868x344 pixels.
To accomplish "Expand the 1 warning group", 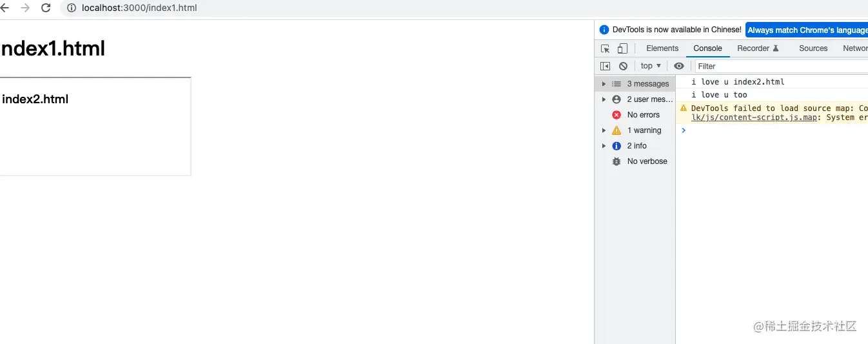I will pyautogui.click(x=604, y=130).
